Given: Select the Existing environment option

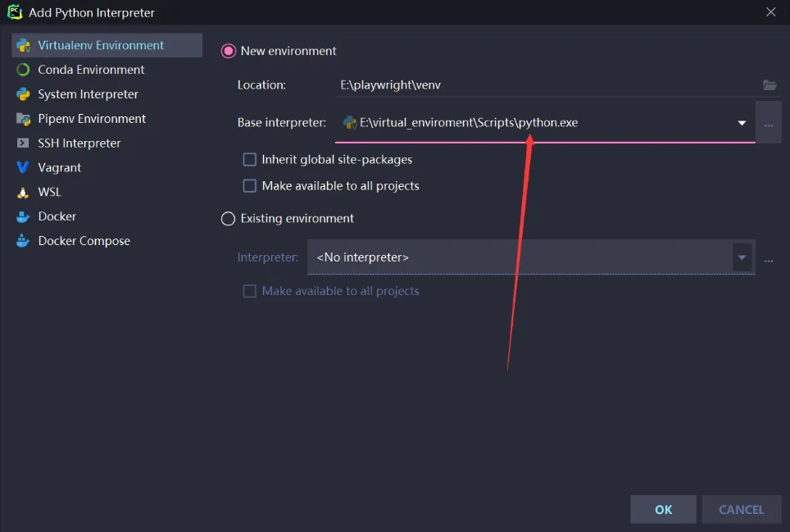Looking at the screenshot, I should coord(229,219).
